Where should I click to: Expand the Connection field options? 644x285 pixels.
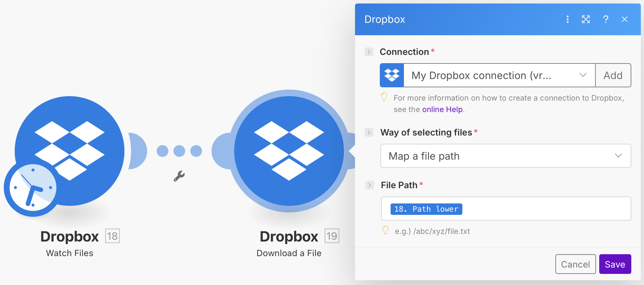[369, 52]
